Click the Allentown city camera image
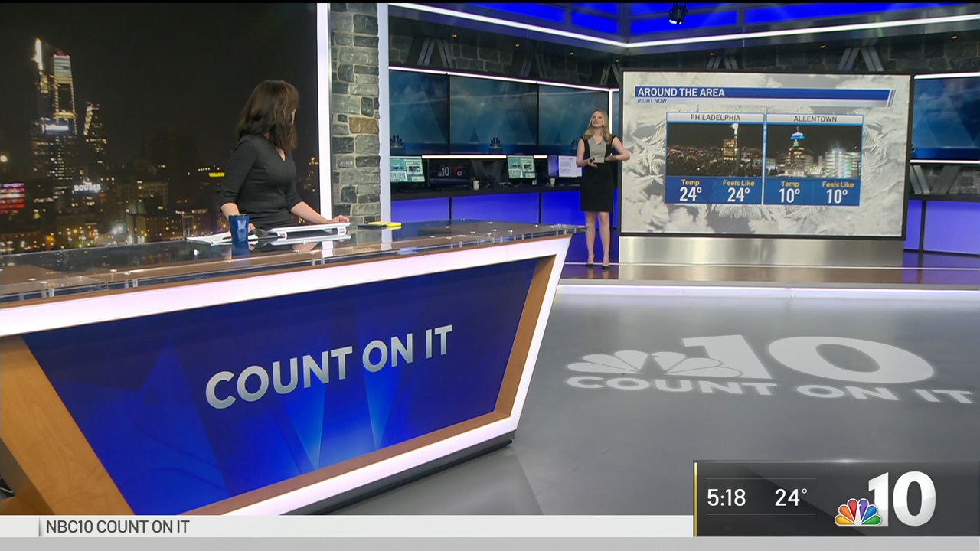980x551 pixels. pyautogui.click(x=814, y=151)
